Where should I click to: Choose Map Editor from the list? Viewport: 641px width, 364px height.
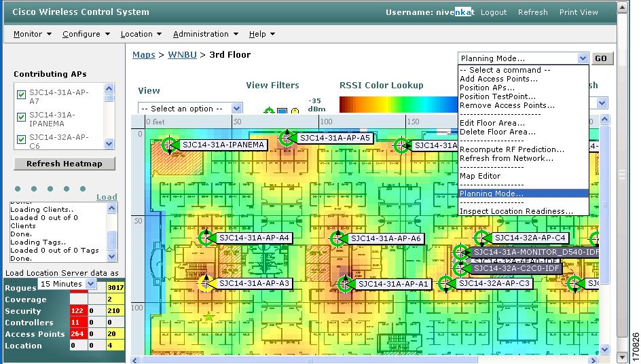[480, 176]
